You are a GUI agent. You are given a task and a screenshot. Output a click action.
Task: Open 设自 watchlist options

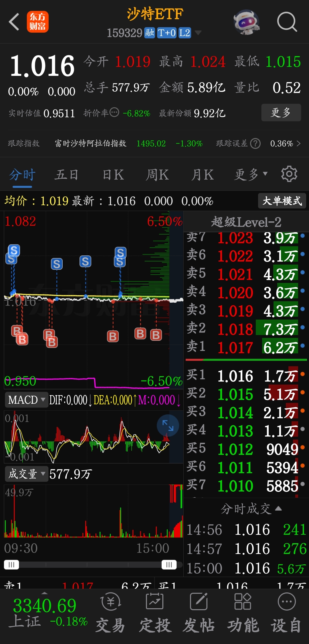click(286, 612)
